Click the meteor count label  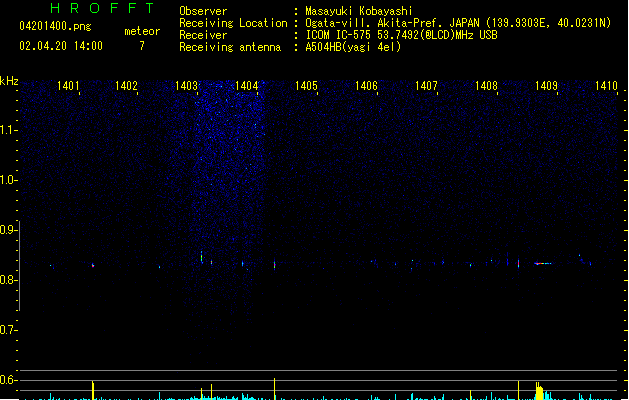[142, 31]
